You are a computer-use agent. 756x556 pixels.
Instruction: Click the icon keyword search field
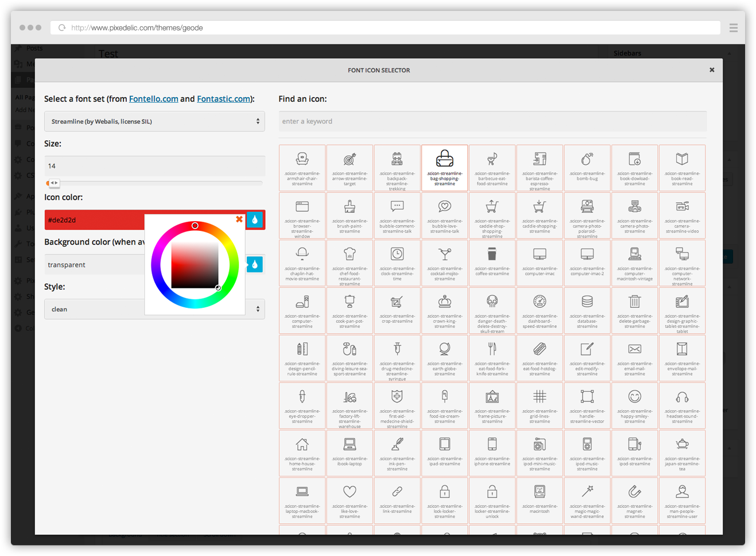click(492, 121)
